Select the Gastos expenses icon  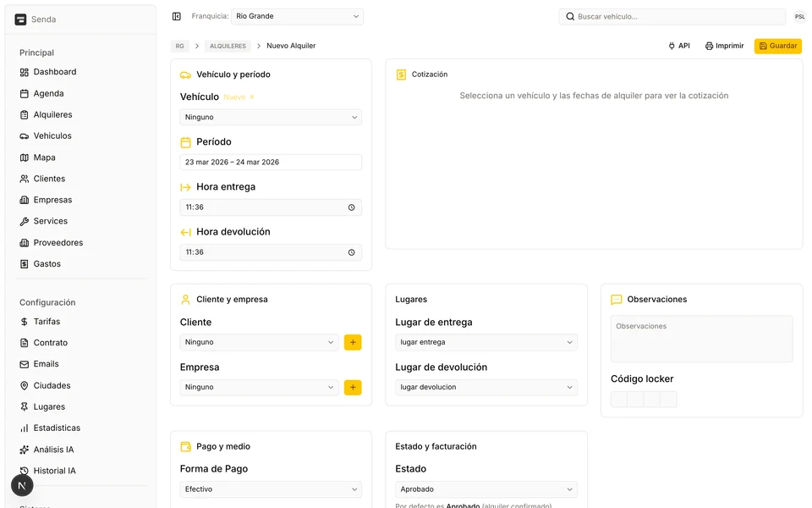click(x=25, y=263)
